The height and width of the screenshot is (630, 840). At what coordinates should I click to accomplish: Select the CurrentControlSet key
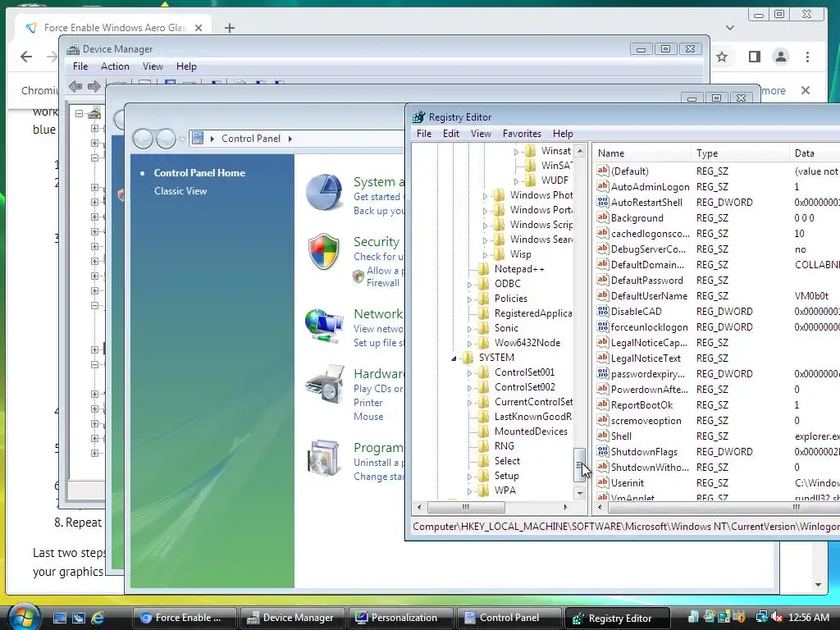pyautogui.click(x=533, y=402)
